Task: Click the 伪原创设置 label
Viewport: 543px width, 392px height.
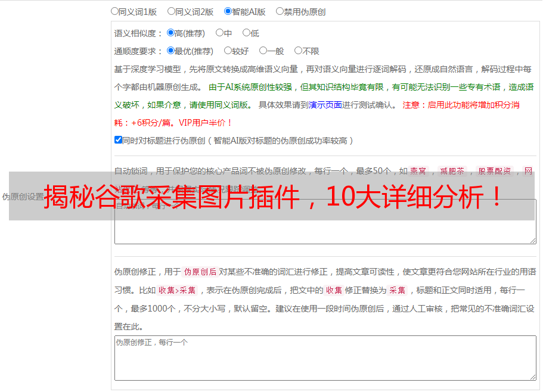Action: click(23, 197)
